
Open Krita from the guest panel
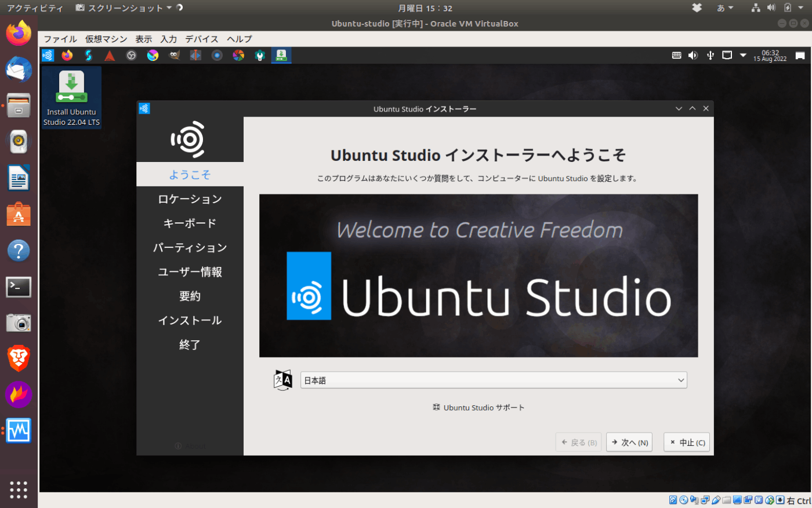click(153, 55)
